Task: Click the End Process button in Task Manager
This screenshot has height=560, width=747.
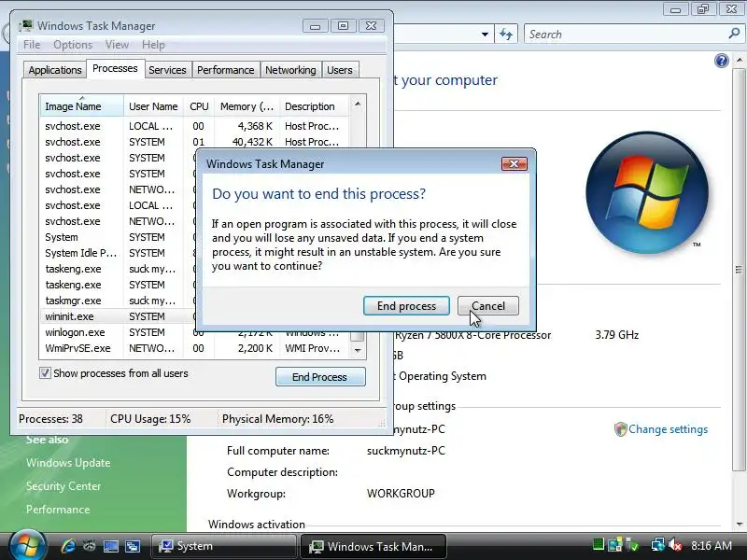Action: 320,377
